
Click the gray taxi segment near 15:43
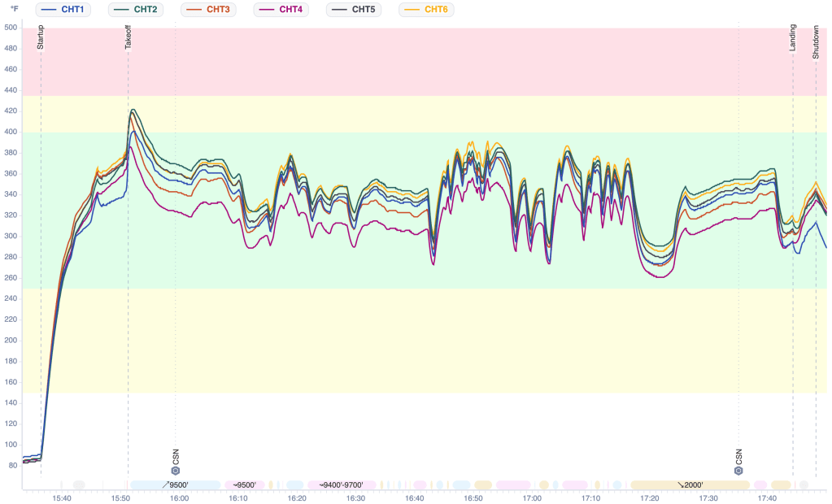[79, 485]
